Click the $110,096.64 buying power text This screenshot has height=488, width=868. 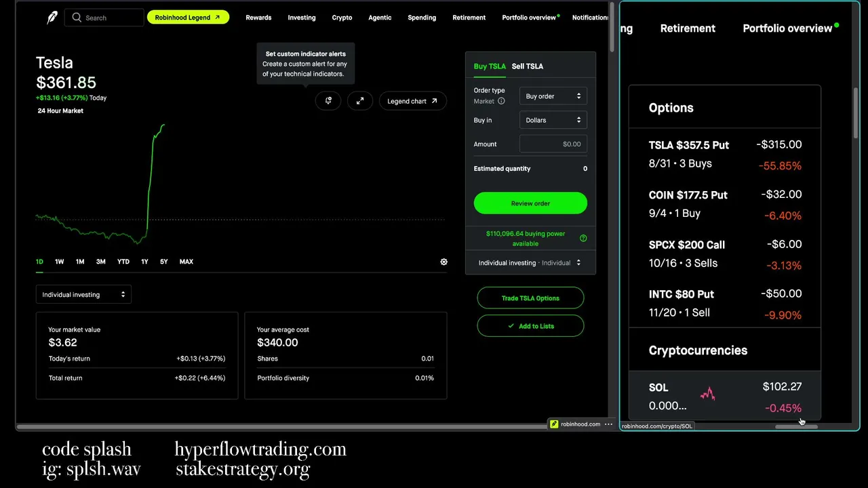526,238
